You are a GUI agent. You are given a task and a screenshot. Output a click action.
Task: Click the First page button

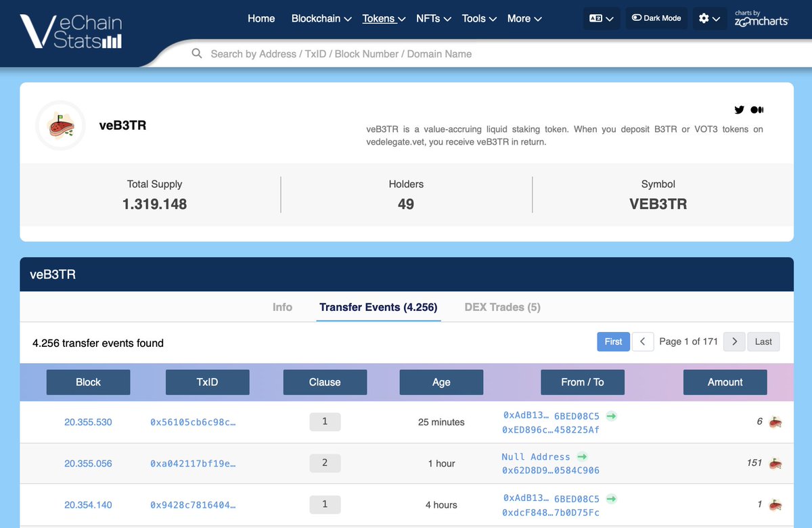613,341
